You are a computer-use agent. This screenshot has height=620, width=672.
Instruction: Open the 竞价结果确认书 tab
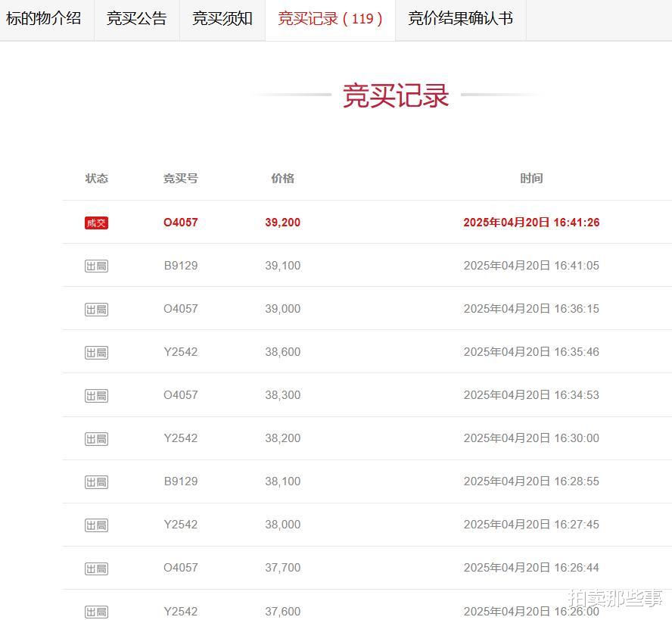coord(461,18)
